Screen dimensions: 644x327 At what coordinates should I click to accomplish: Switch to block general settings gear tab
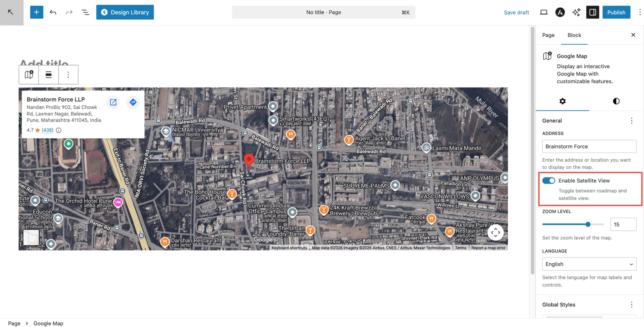pyautogui.click(x=562, y=101)
